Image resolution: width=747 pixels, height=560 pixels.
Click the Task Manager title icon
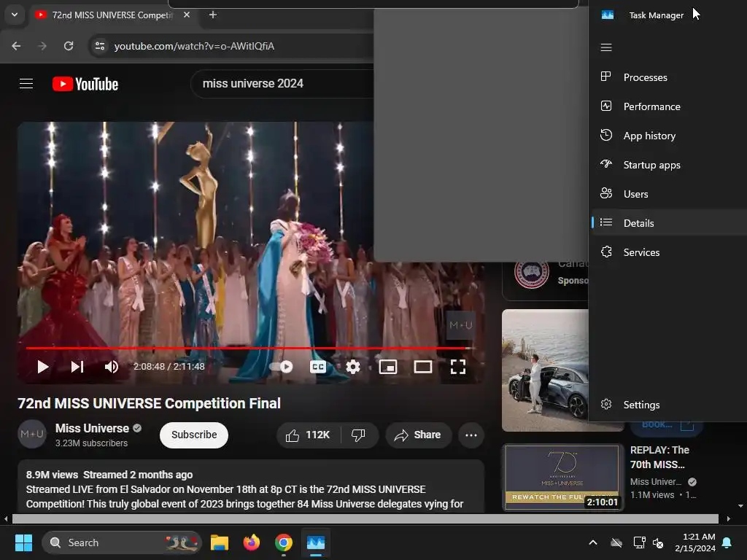point(608,15)
